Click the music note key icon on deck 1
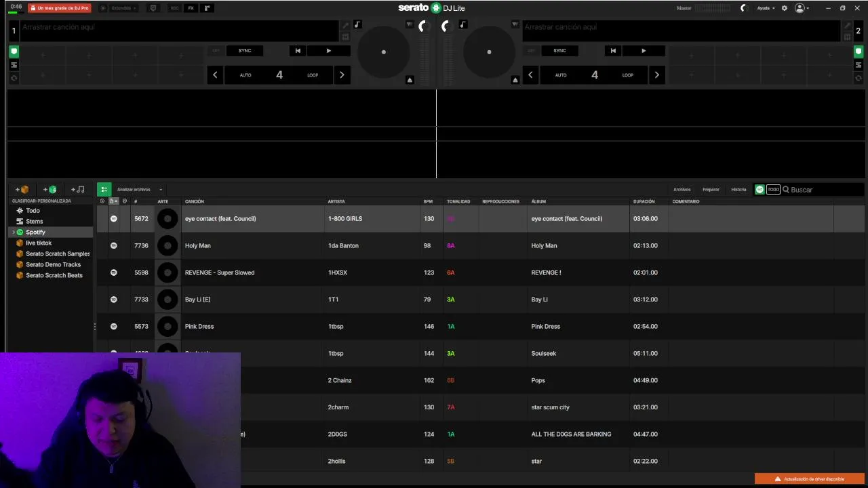 point(357,24)
